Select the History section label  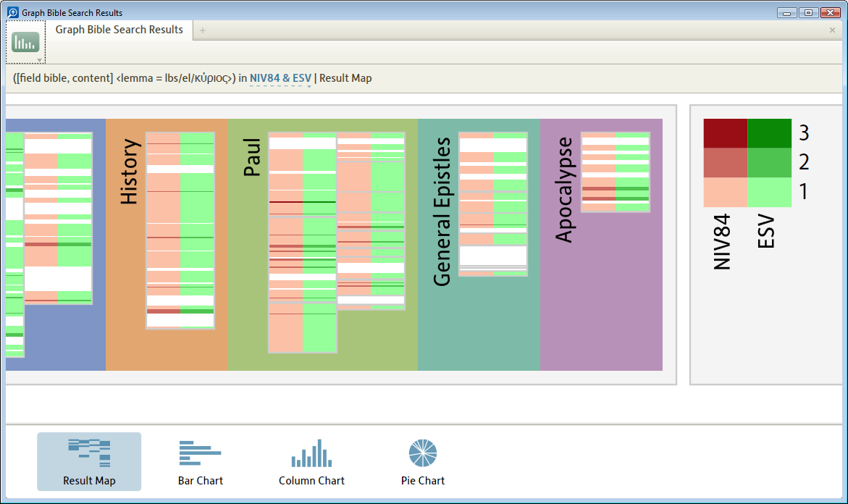point(129,172)
